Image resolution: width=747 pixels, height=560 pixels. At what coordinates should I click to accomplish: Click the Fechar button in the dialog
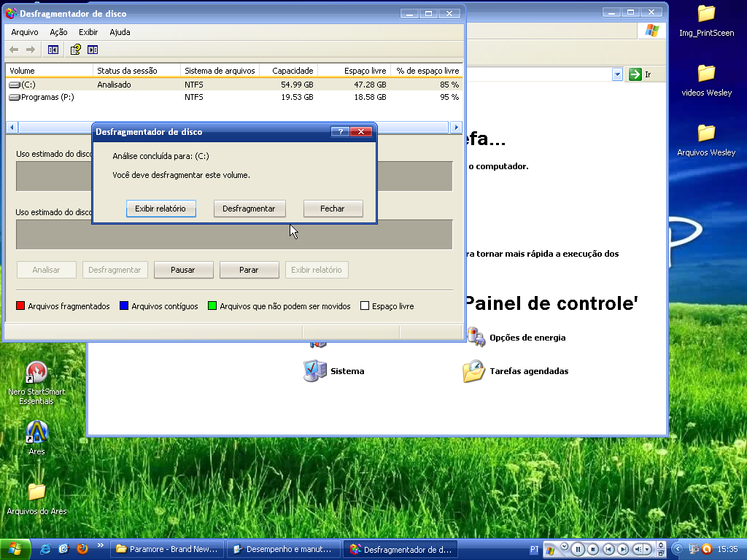pos(333,209)
